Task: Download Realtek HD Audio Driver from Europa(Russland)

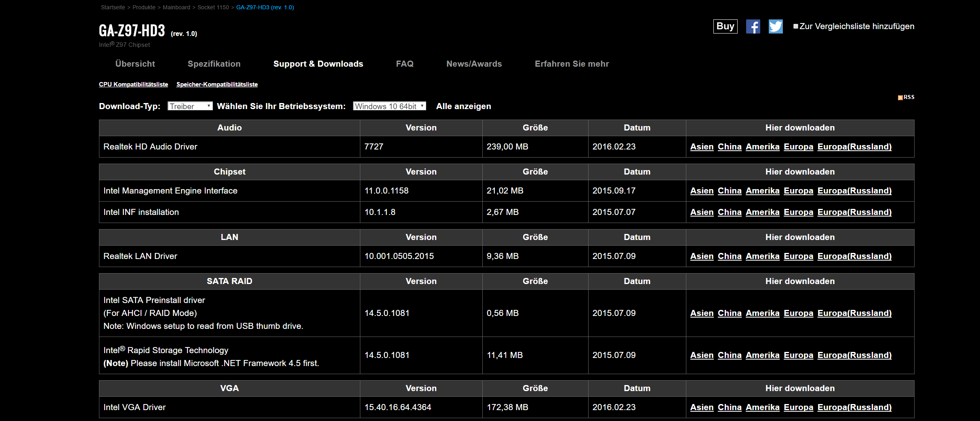Action: (854, 147)
